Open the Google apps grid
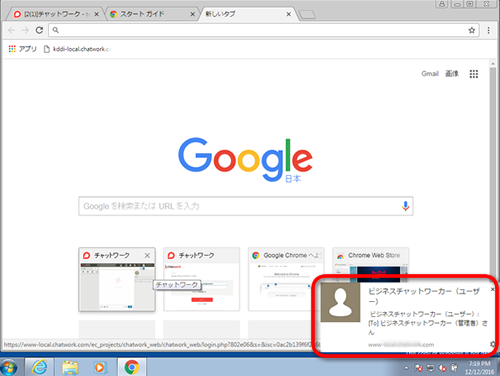This screenshot has width=500, height=376. [474, 74]
